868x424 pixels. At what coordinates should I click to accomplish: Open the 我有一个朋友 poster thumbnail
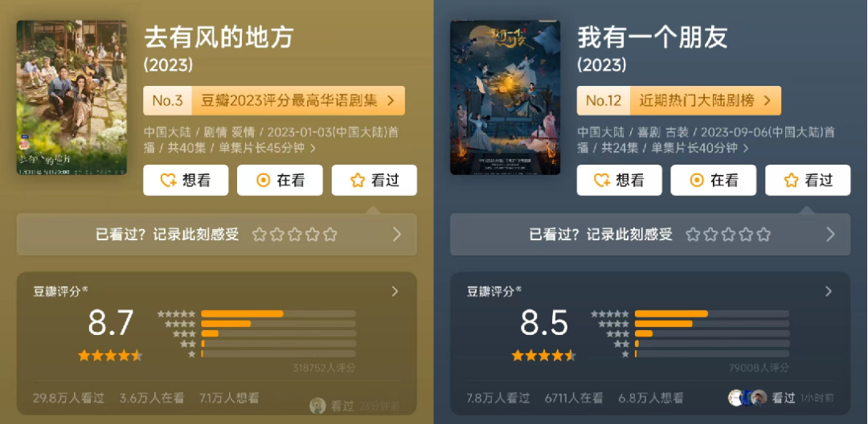(x=505, y=97)
